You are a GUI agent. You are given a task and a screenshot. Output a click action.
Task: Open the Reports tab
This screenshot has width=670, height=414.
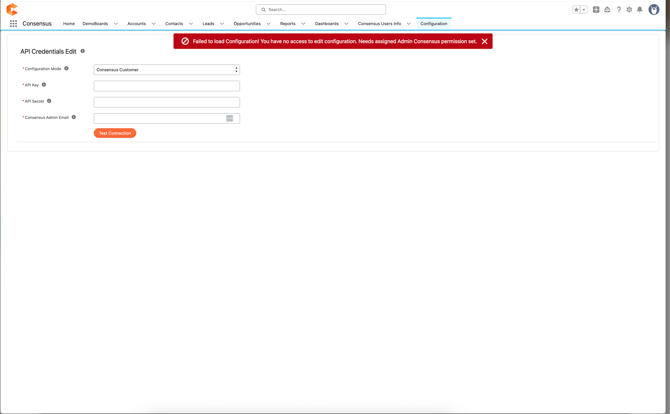288,23
